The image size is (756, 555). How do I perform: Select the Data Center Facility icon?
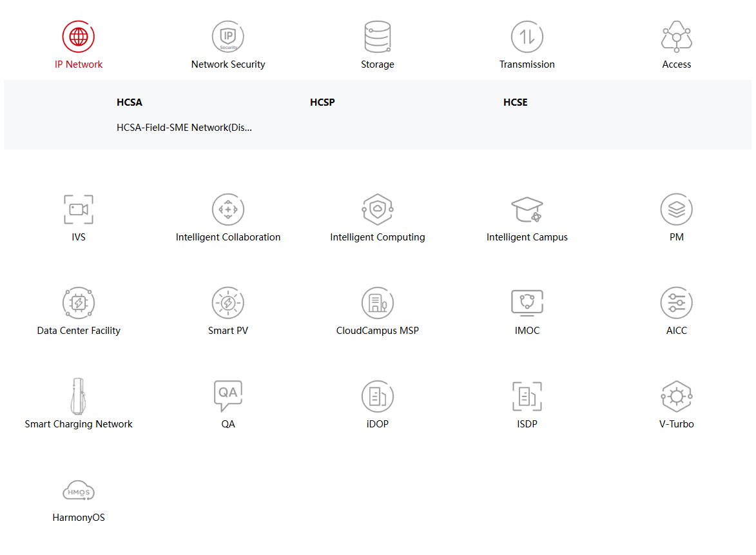pyautogui.click(x=79, y=303)
